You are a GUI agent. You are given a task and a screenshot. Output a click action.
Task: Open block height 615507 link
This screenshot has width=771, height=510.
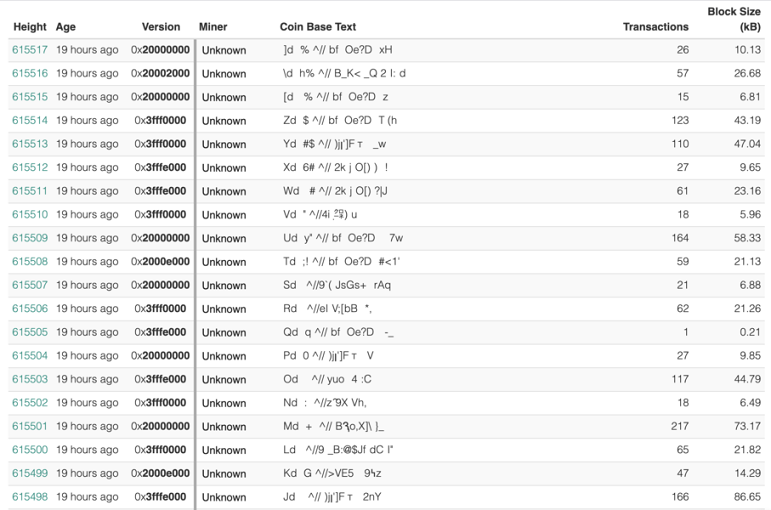[30, 285]
